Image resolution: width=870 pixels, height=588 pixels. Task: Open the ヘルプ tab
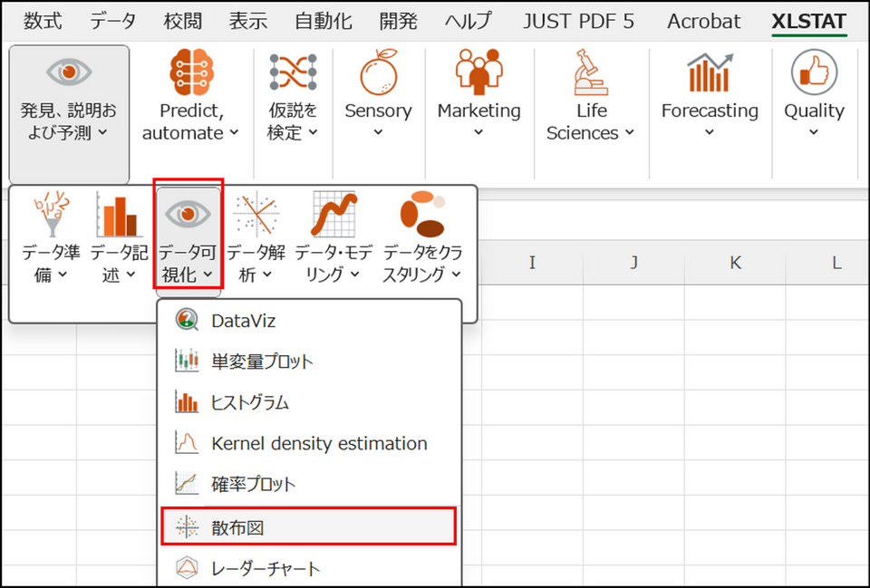tap(469, 21)
